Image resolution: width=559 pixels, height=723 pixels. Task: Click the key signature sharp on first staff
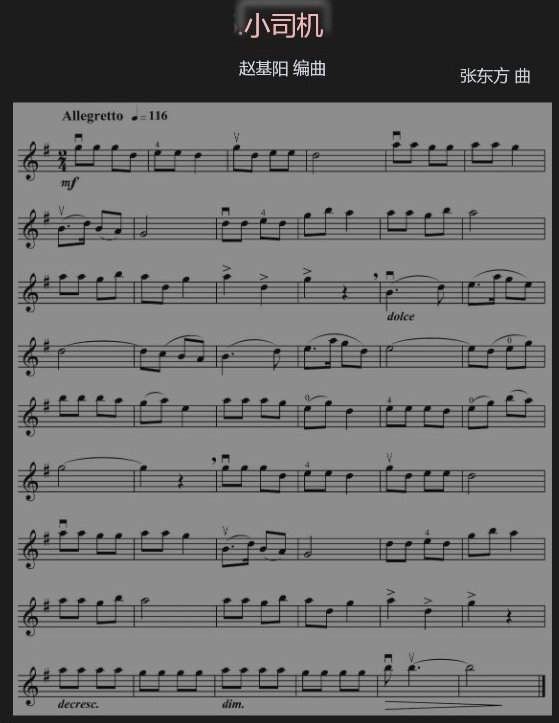tap(48, 148)
